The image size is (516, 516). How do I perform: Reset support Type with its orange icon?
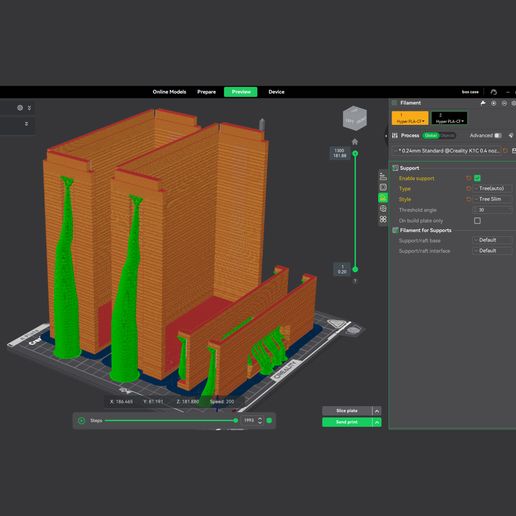(x=468, y=189)
